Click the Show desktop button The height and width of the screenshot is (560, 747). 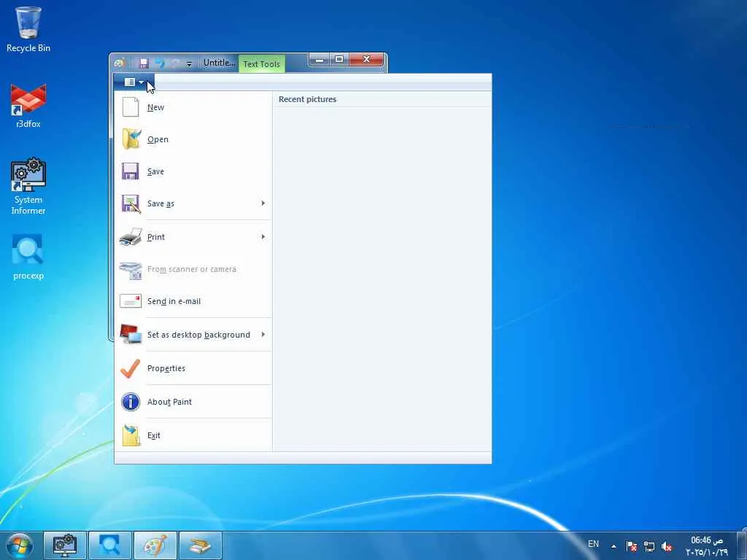(x=742, y=545)
